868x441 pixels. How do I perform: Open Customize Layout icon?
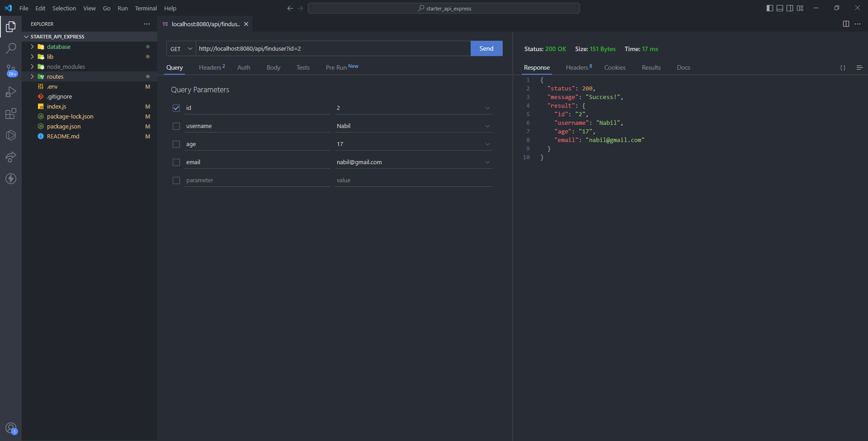(800, 8)
